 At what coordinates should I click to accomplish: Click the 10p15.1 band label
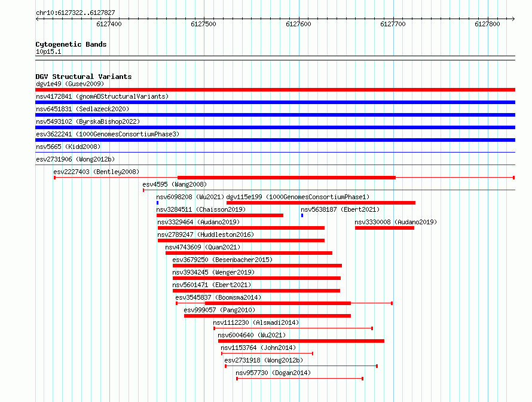pos(48,51)
